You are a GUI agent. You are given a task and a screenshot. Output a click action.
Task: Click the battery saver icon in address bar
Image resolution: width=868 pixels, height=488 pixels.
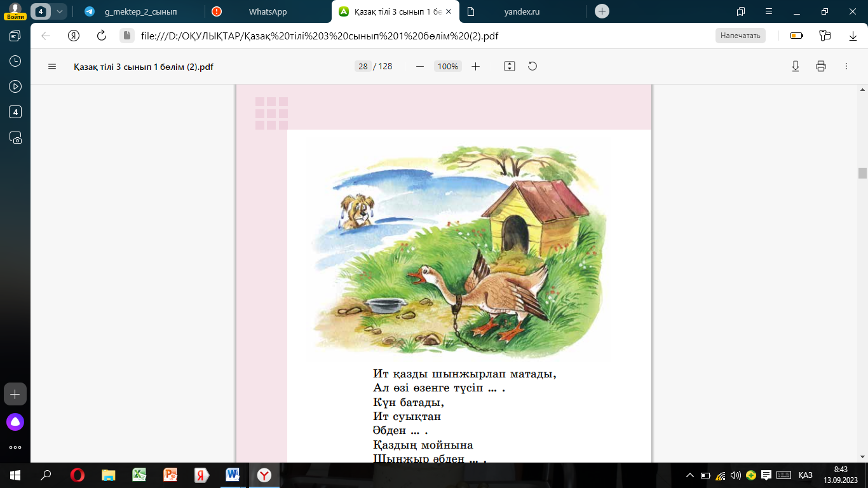pyautogui.click(x=797, y=36)
